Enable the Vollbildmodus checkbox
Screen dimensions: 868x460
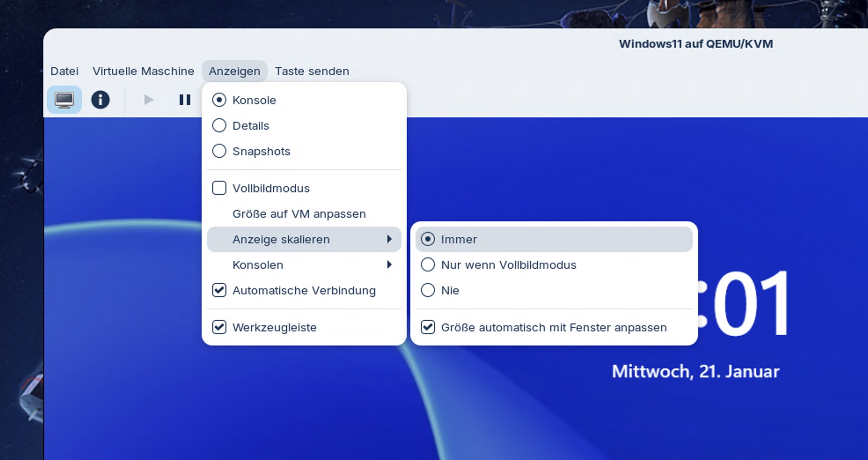(219, 188)
